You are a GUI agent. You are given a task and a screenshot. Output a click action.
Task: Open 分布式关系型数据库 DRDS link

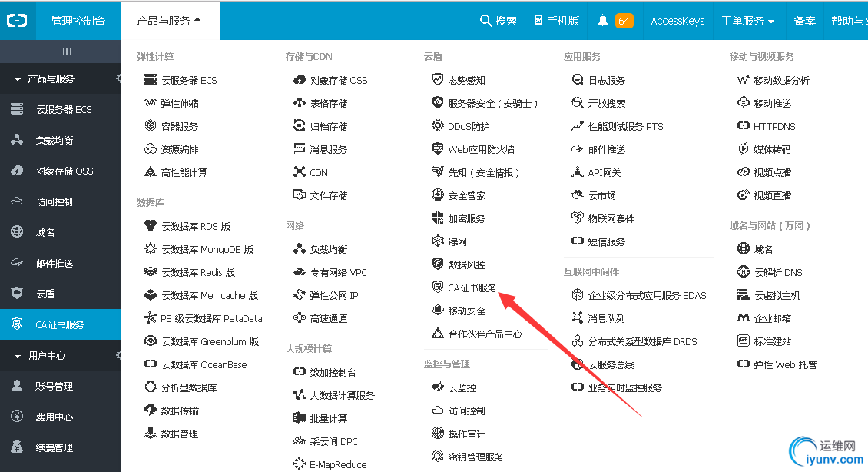click(x=643, y=341)
